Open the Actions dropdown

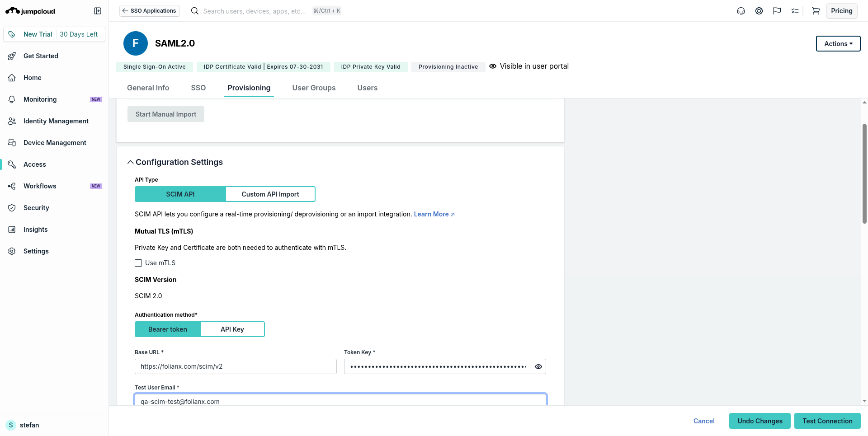click(838, 44)
